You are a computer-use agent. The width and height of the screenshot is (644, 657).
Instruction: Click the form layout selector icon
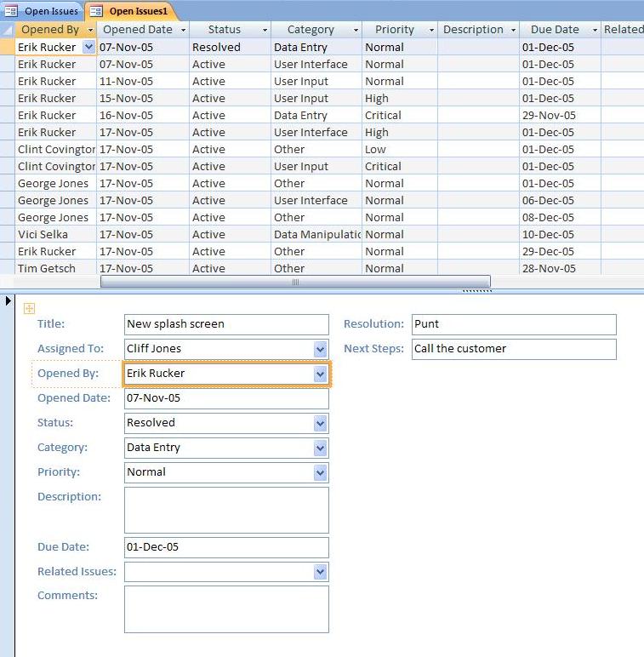point(29,308)
